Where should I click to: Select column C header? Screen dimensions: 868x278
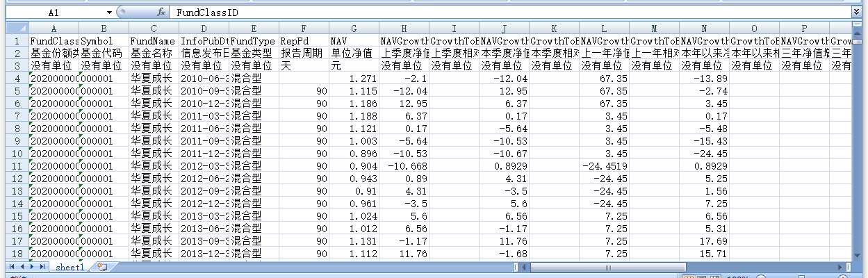click(154, 28)
